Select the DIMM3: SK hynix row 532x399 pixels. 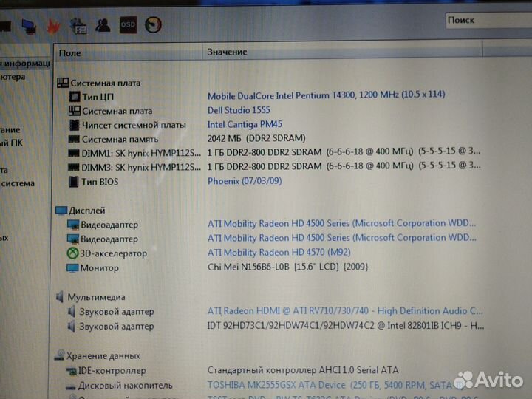point(274,166)
